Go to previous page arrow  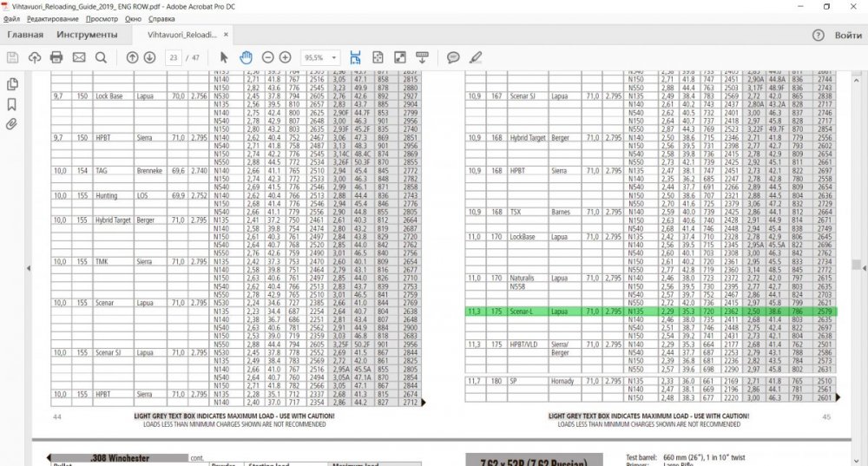click(132, 57)
